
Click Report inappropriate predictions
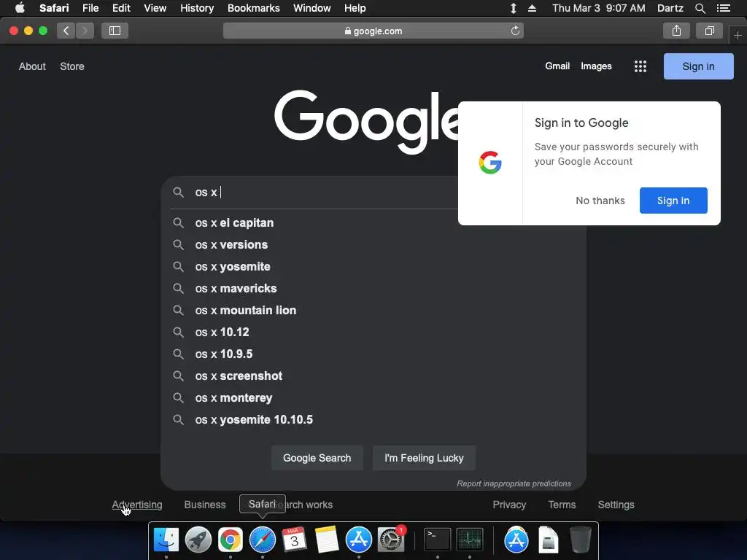pyautogui.click(x=514, y=484)
